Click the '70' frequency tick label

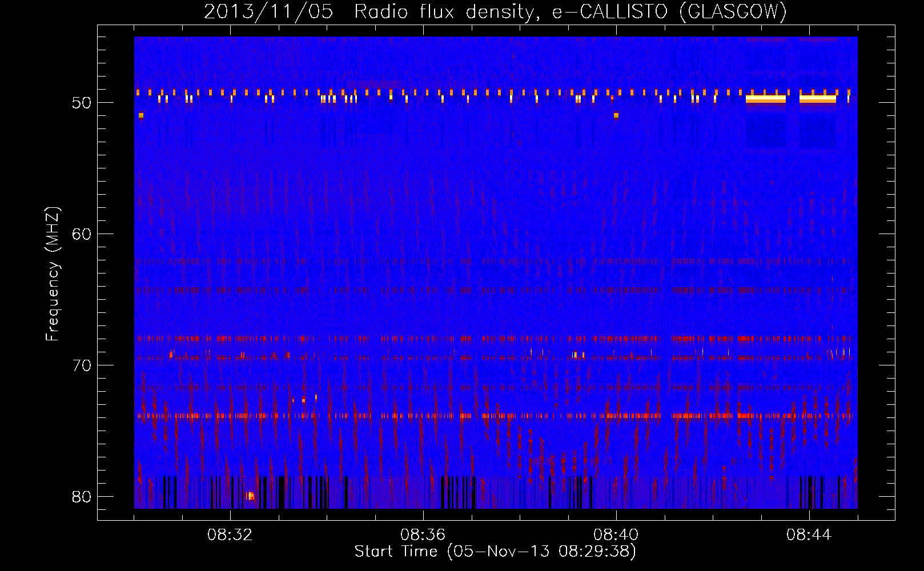[x=82, y=365]
